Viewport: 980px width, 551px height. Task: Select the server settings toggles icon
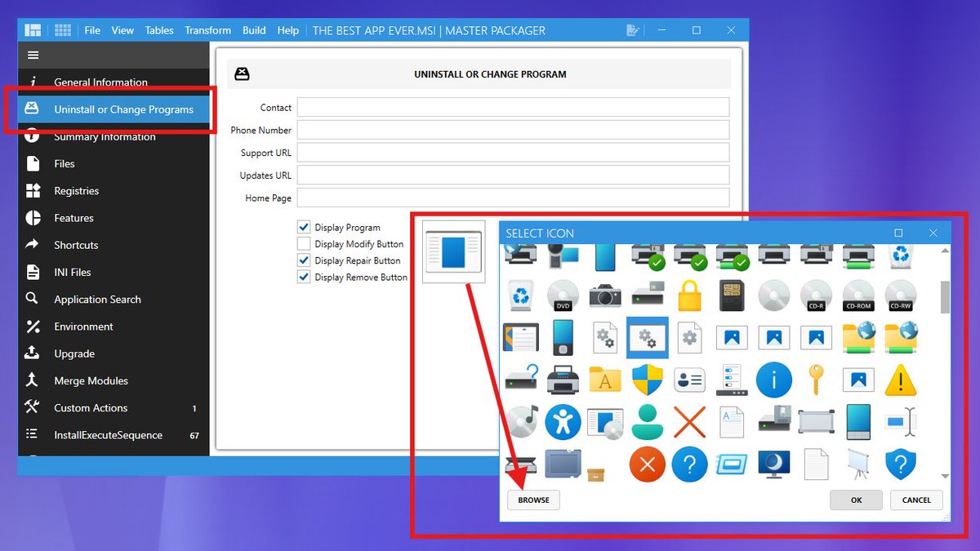click(731, 380)
